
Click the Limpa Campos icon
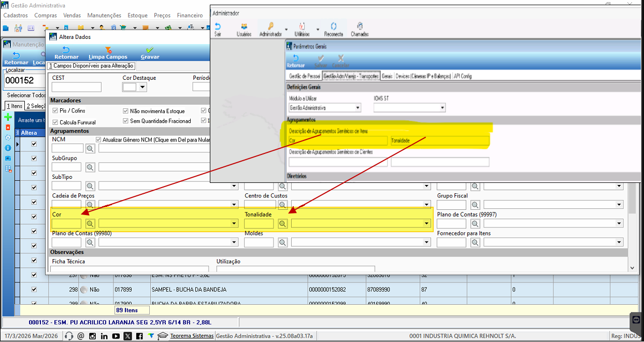(x=108, y=50)
